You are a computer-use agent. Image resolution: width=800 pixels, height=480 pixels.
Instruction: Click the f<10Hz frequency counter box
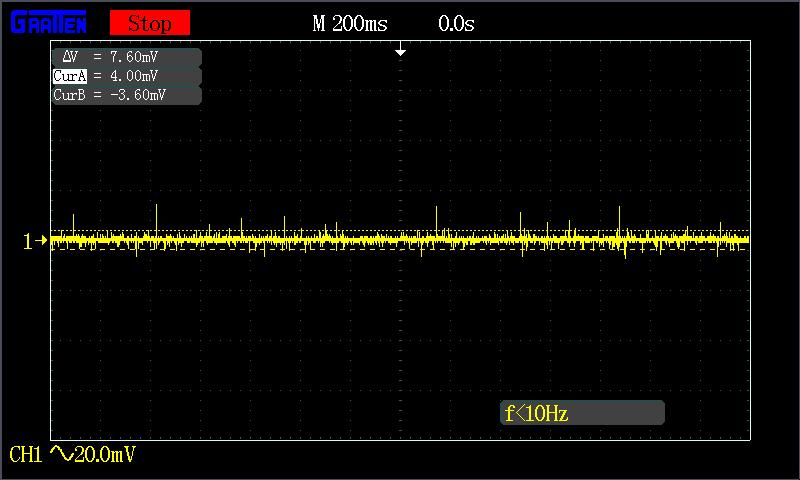point(582,413)
